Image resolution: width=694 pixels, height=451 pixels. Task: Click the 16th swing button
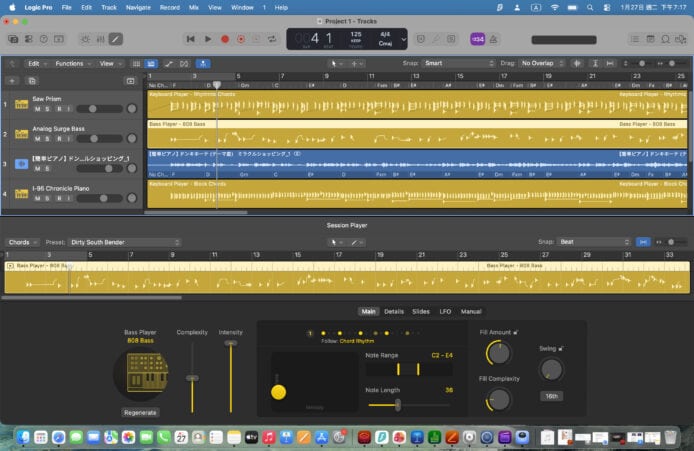tap(551, 396)
